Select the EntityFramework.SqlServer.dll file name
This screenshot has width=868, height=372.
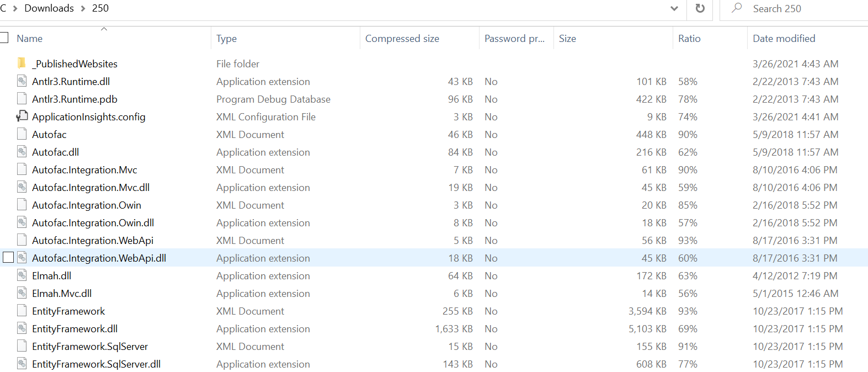coord(96,364)
